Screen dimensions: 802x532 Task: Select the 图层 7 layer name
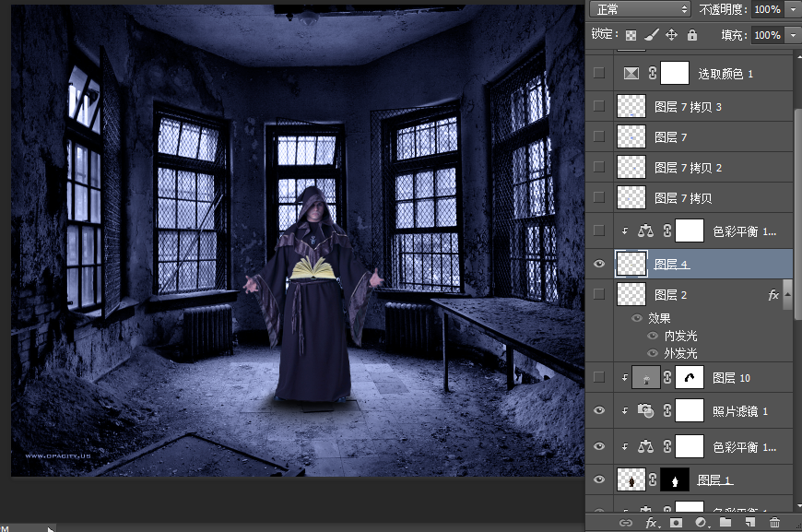pyautogui.click(x=666, y=136)
